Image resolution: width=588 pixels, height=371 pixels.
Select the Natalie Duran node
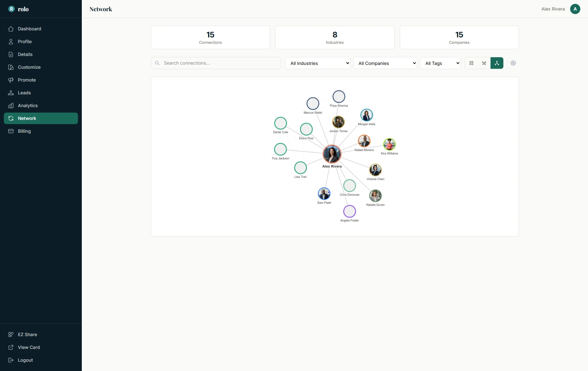pos(375,196)
